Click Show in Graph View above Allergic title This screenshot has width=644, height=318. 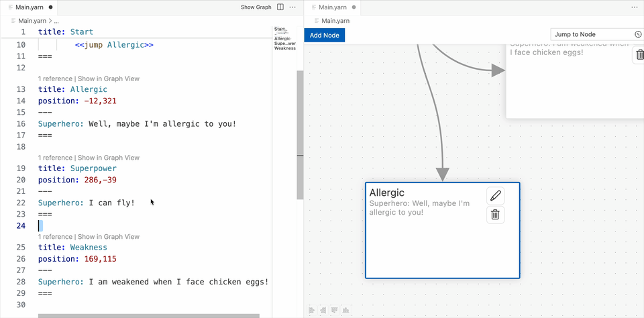[x=109, y=78]
